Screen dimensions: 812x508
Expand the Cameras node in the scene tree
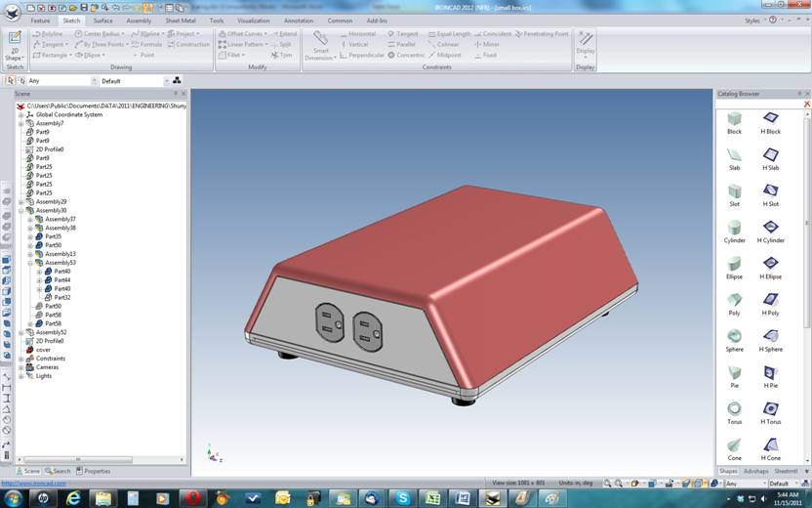(20, 367)
